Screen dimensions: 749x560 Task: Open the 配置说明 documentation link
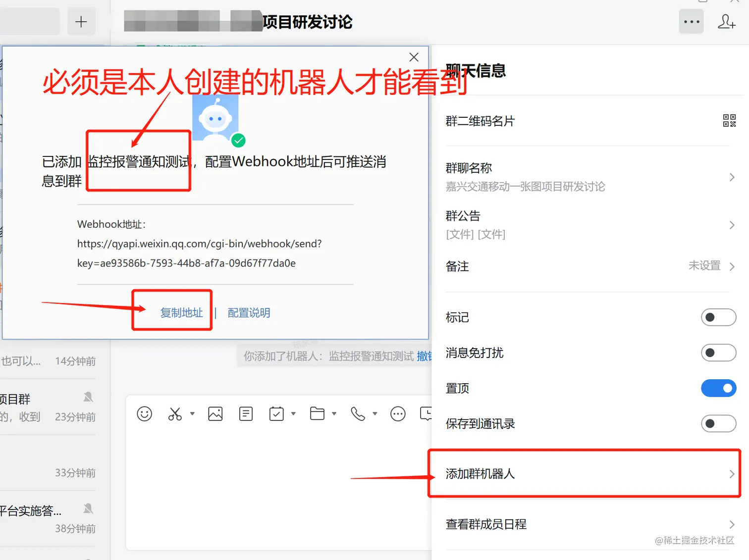pyautogui.click(x=249, y=312)
